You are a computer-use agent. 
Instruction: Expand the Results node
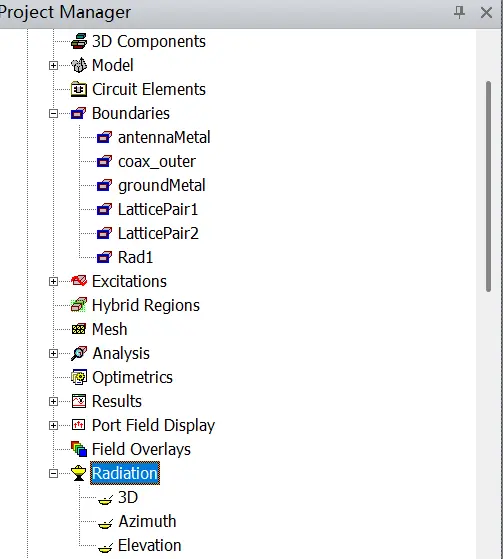(53, 402)
